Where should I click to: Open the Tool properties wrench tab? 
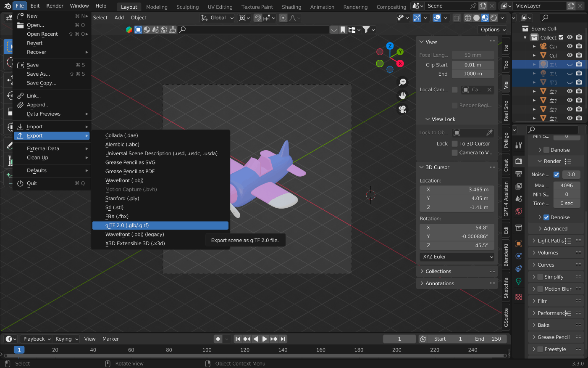tap(519, 145)
